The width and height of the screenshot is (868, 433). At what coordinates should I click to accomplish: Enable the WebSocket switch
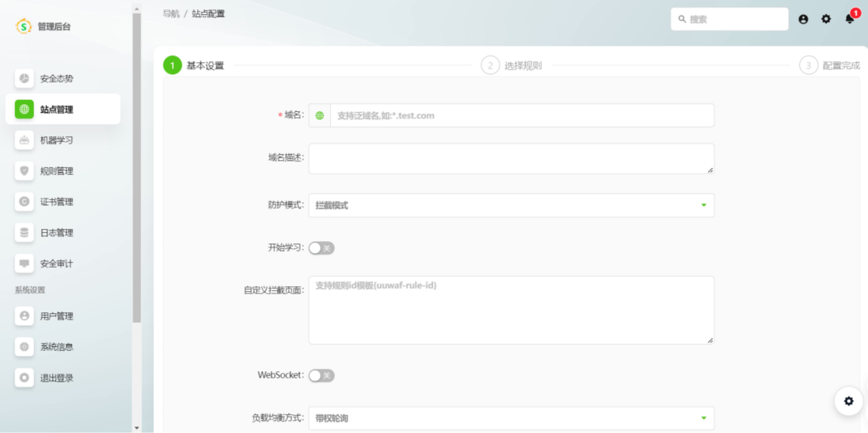click(x=321, y=375)
